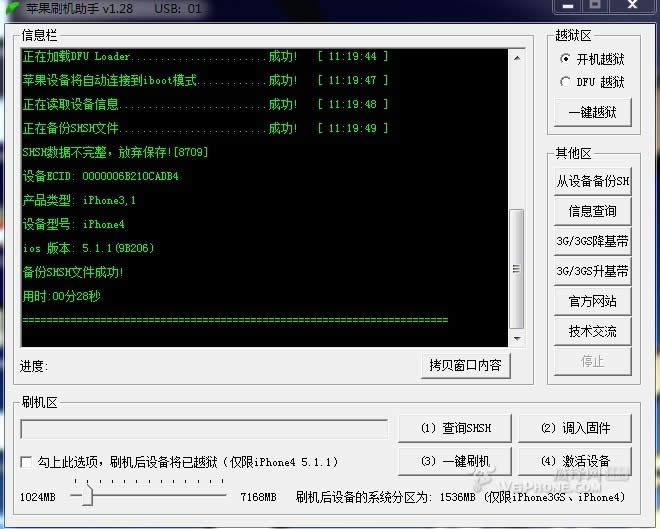Click the empty firmware path field in 刷机区
660x529 pixels.
point(204,429)
